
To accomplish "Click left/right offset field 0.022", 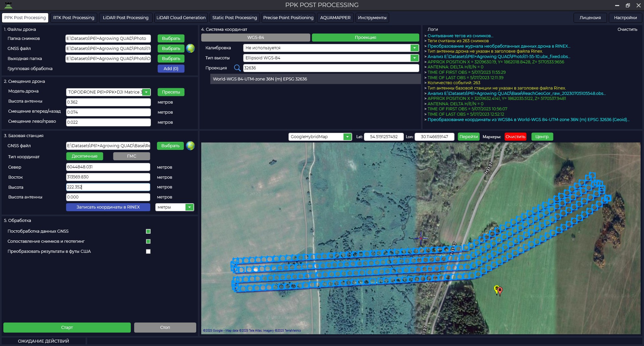I will pos(108,122).
